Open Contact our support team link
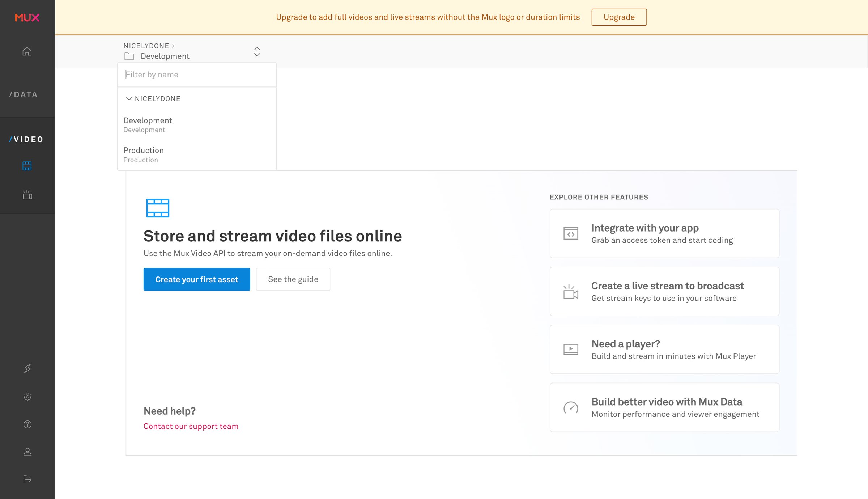 [x=191, y=426]
